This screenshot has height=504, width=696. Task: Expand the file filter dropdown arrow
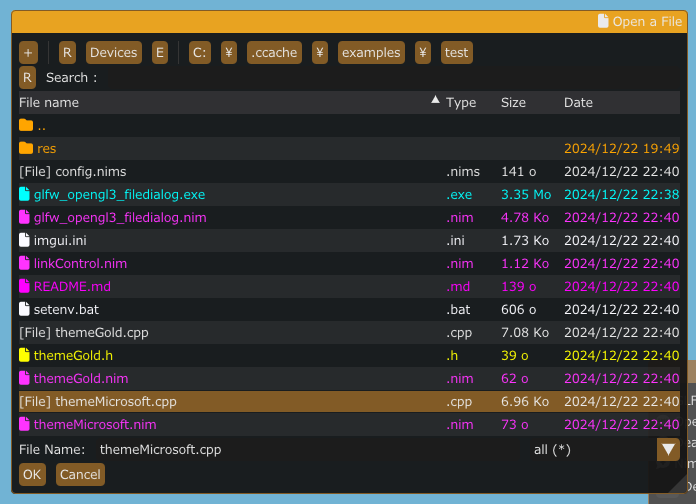click(x=668, y=450)
